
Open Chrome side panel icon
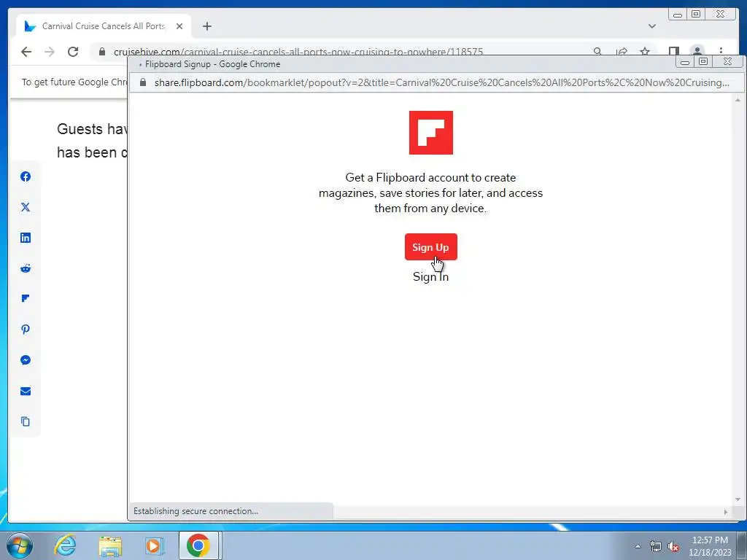point(673,51)
